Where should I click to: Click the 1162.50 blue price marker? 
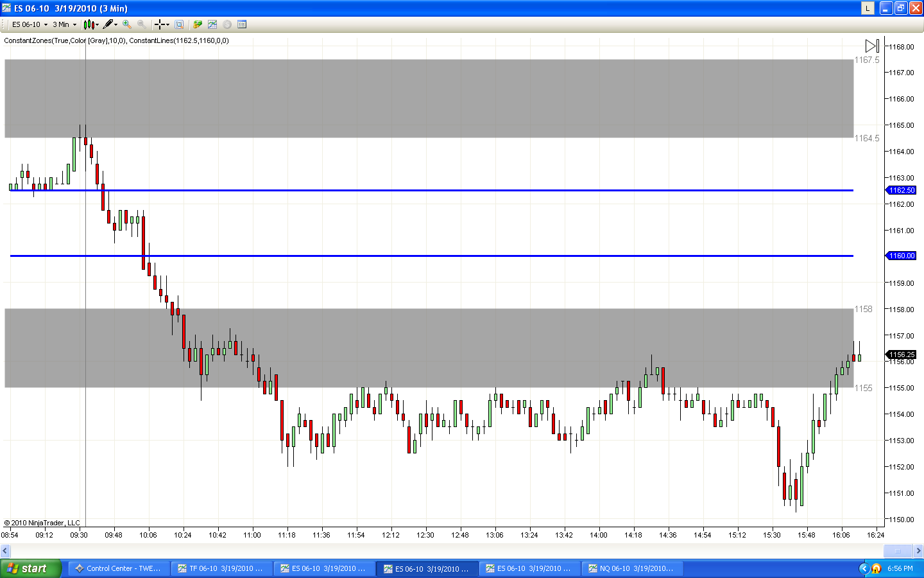tap(901, 190)
